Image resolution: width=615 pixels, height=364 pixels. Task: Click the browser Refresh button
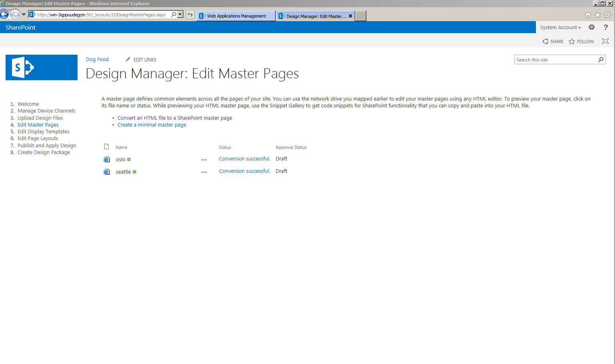click(190, 15)
